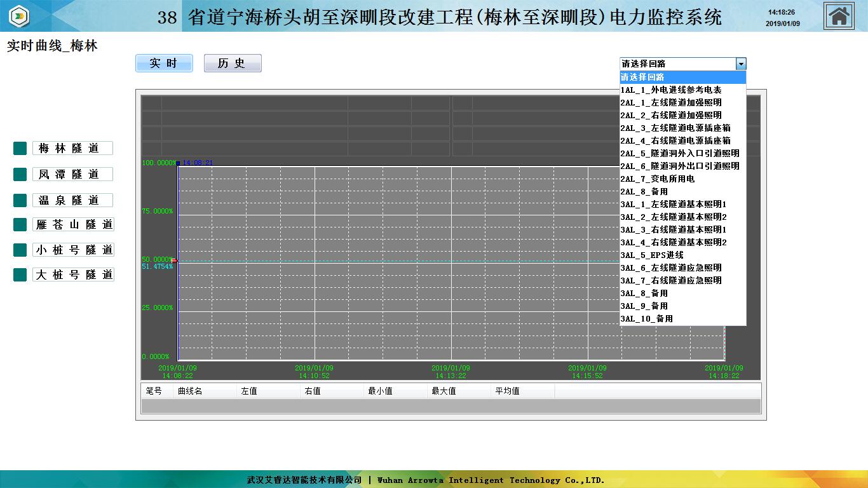868x488 pixels.
Task: Click teal square beside 梅林隧道
Action: [x=20, y=148]
